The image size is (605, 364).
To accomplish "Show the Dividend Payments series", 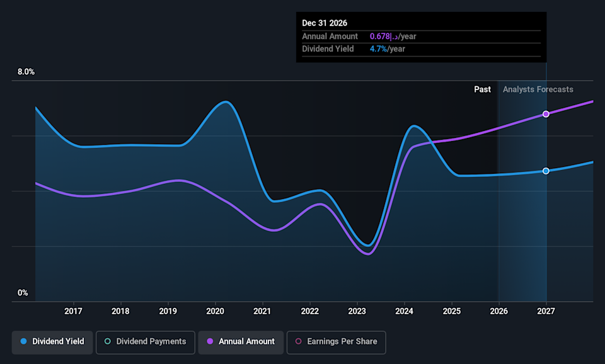I will coord(151,341).
